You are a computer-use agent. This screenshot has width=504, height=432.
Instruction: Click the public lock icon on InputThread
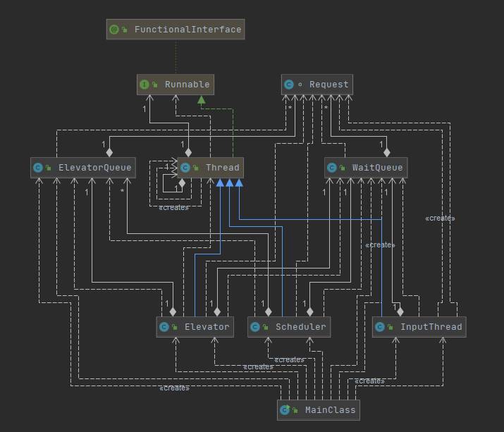click(x=391, y=327)
